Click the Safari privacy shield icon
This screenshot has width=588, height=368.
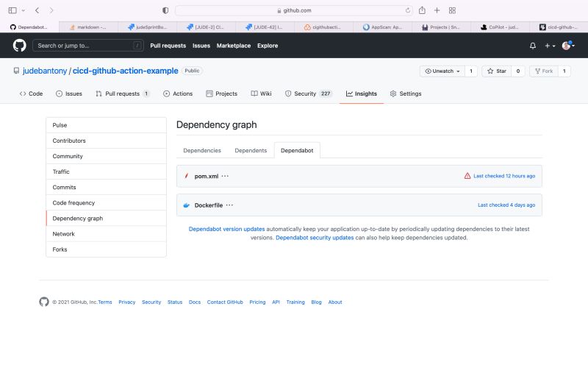pyautogui.click(x=165, y=10)
